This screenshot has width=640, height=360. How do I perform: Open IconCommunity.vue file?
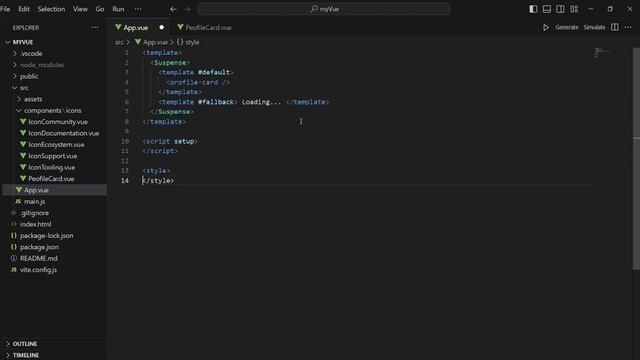pos(58,122)
